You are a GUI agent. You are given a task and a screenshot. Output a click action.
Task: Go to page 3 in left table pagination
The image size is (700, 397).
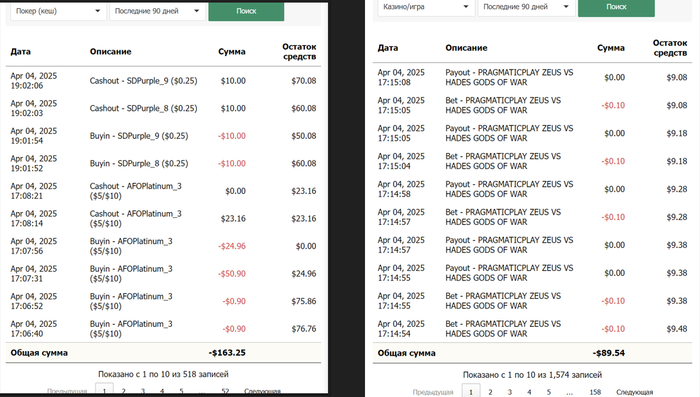143,391
